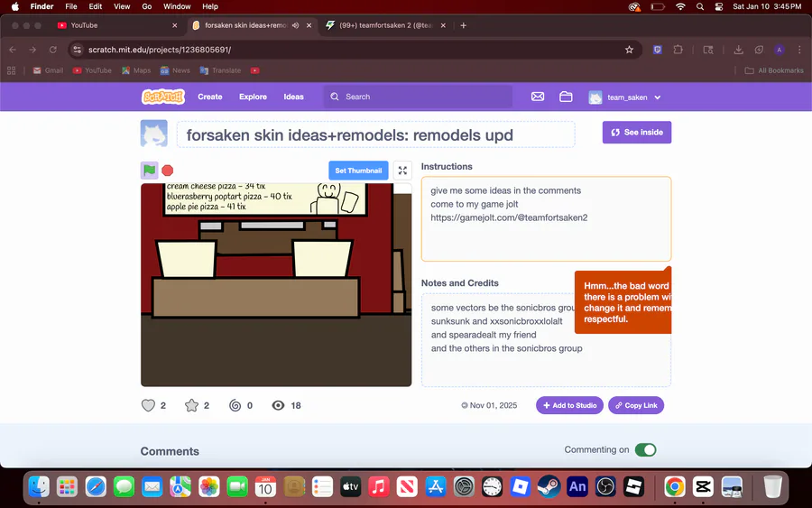812x508 pixels.
Task: Close the forsaken skin ideas tab
Action: point(309,25)
